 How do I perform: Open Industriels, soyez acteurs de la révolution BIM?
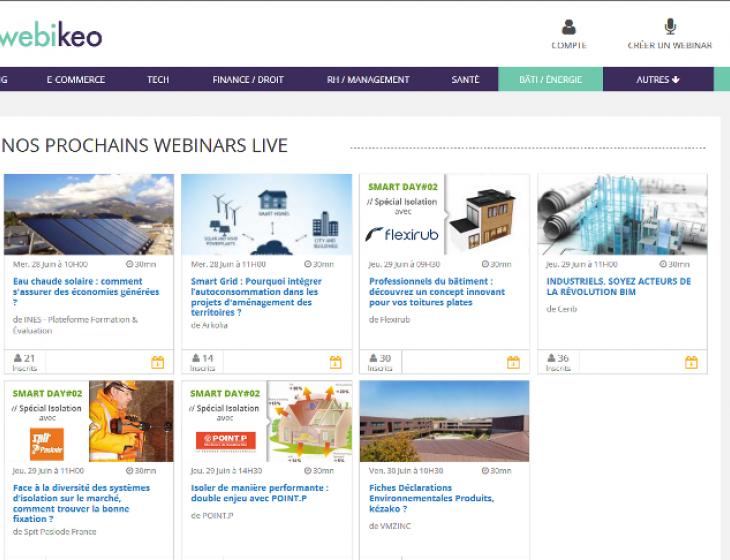tap(619, 286)
